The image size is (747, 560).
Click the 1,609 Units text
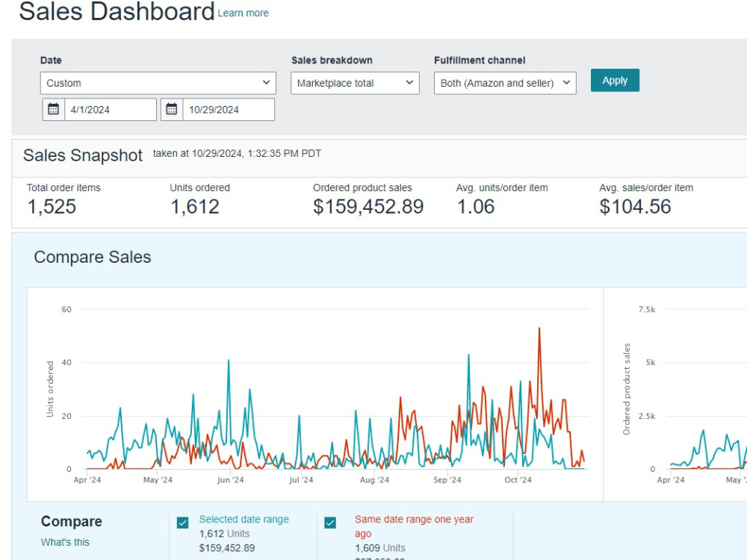380,547
